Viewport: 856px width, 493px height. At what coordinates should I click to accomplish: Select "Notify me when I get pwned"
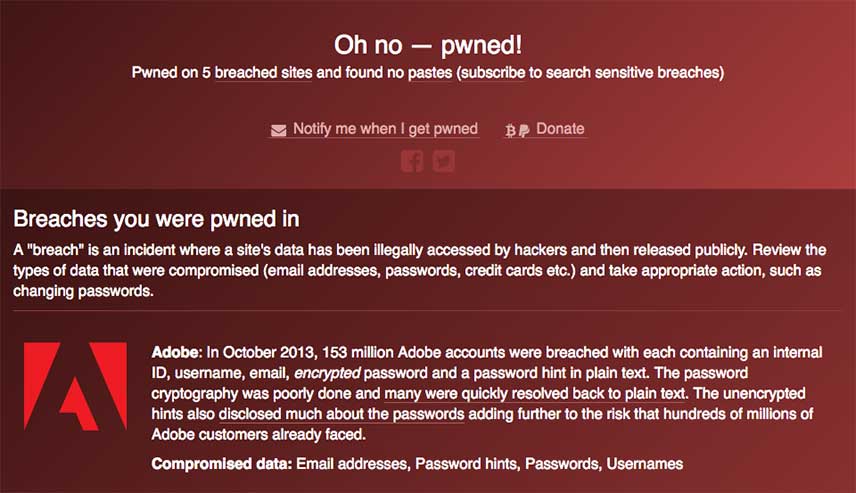click(385, 129)
